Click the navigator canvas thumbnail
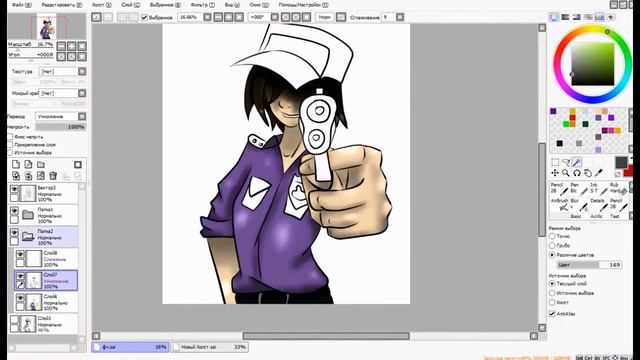Screen dimensions: 640x360 click(x=47, y=27)
